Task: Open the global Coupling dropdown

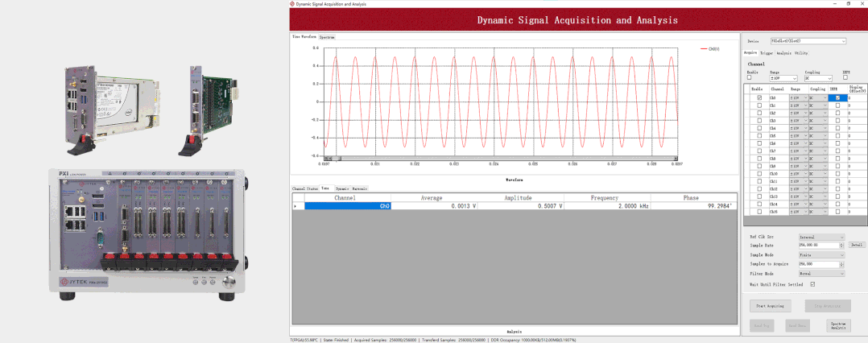Action: (818, 79)
